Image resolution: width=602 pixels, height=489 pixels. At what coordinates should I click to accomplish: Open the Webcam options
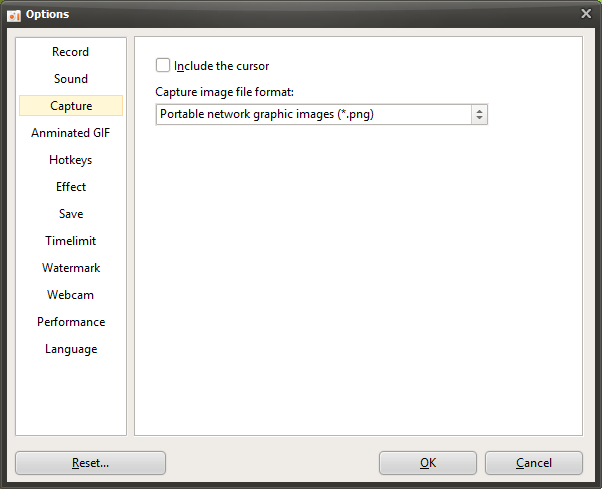coord(71,295)
